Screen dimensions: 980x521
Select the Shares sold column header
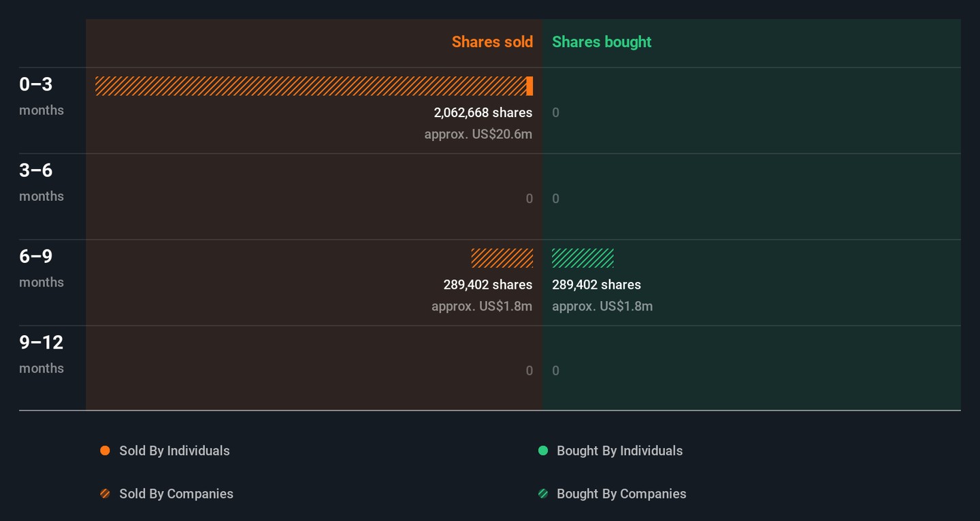[x=492, y=42]
